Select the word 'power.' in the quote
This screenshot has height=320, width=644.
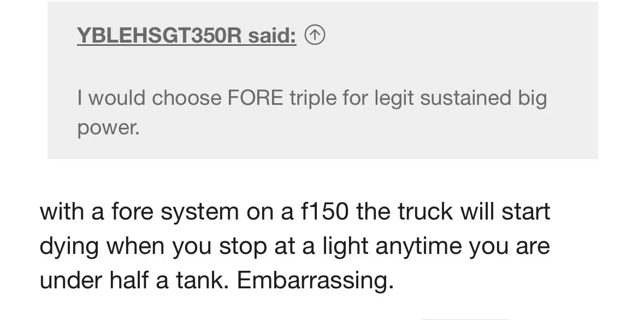tap(109, 128)
